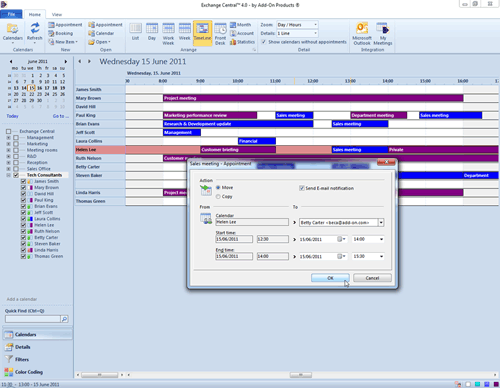
Task: Select day 16 in the mini calendar
Action: (39, 88)
